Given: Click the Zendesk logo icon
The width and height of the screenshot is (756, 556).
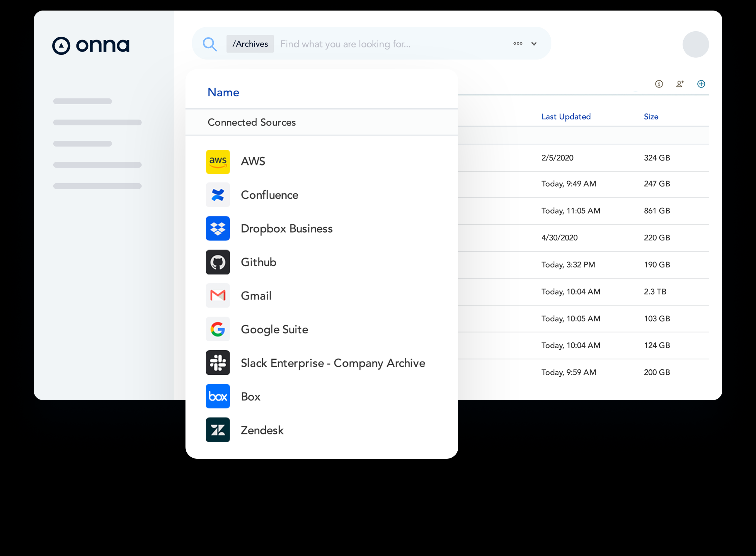Looking at the screenshot, I should tap(218, 430).
